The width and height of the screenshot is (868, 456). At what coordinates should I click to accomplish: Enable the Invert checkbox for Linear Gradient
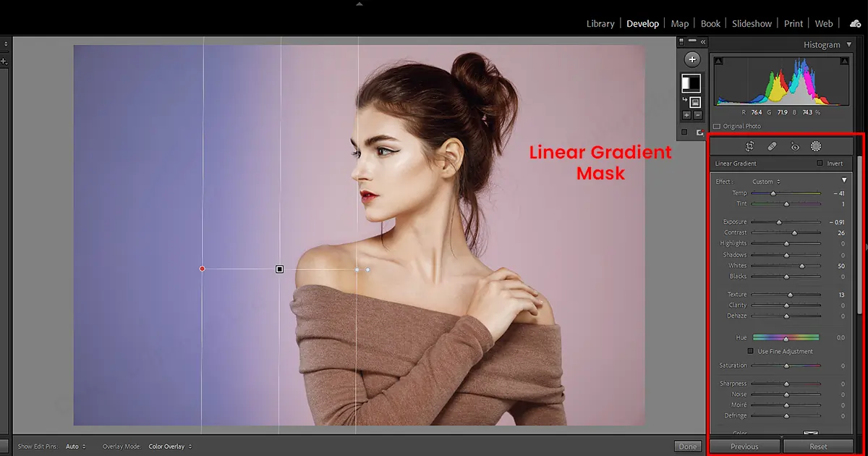(820, 164)
